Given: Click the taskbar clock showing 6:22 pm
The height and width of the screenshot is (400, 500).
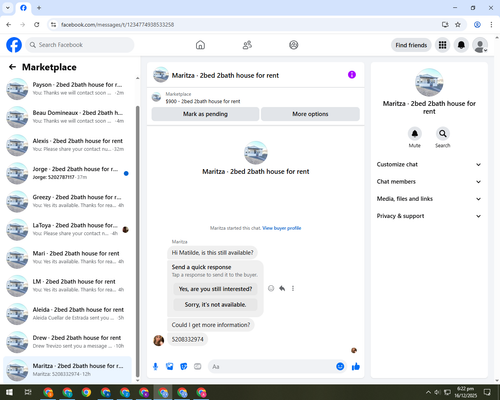Looking at the screenshot, I should 465,392.
